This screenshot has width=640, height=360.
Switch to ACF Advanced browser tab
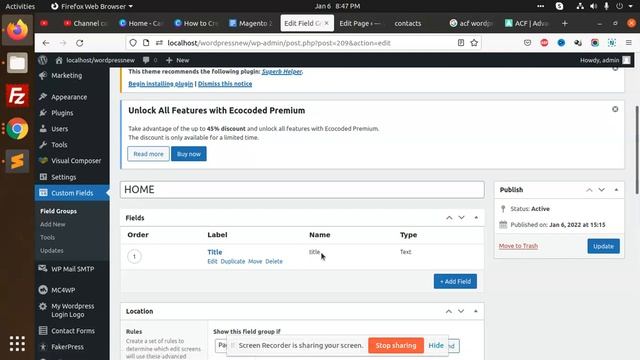(x=527, y=24)
